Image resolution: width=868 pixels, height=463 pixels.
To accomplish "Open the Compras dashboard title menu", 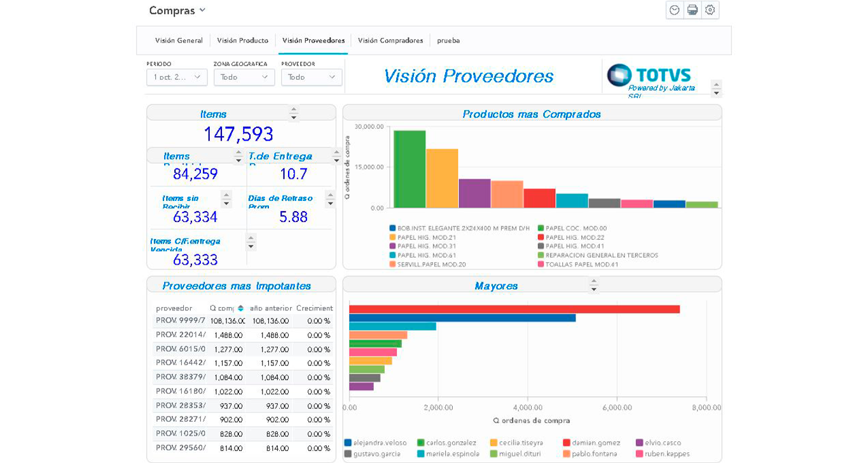I will (177, 10).
